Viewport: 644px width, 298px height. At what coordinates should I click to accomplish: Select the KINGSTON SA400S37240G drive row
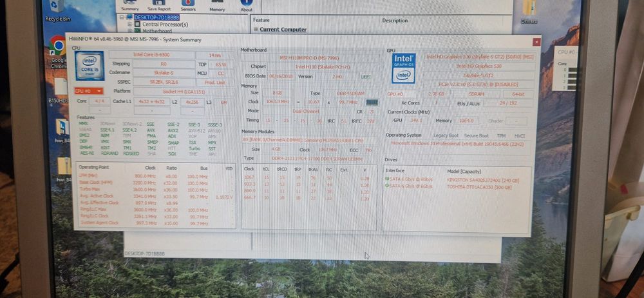tap(457, 179)
